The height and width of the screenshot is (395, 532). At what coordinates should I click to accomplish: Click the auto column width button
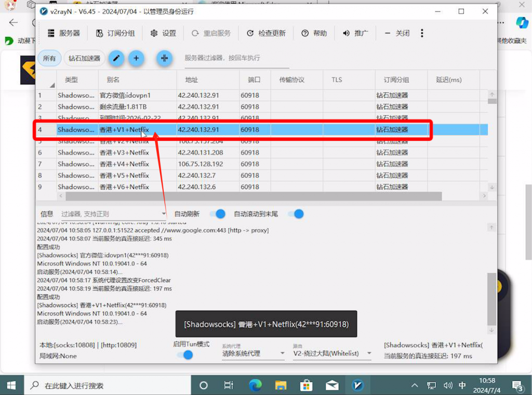pyautogui.click(x=165, y=58)
